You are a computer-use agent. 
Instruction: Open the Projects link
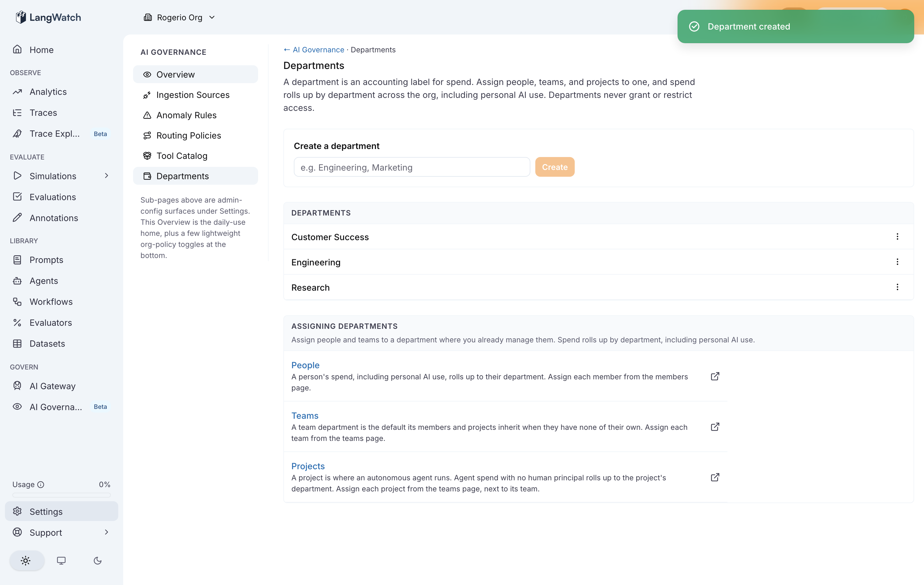(x=308, y=466)
